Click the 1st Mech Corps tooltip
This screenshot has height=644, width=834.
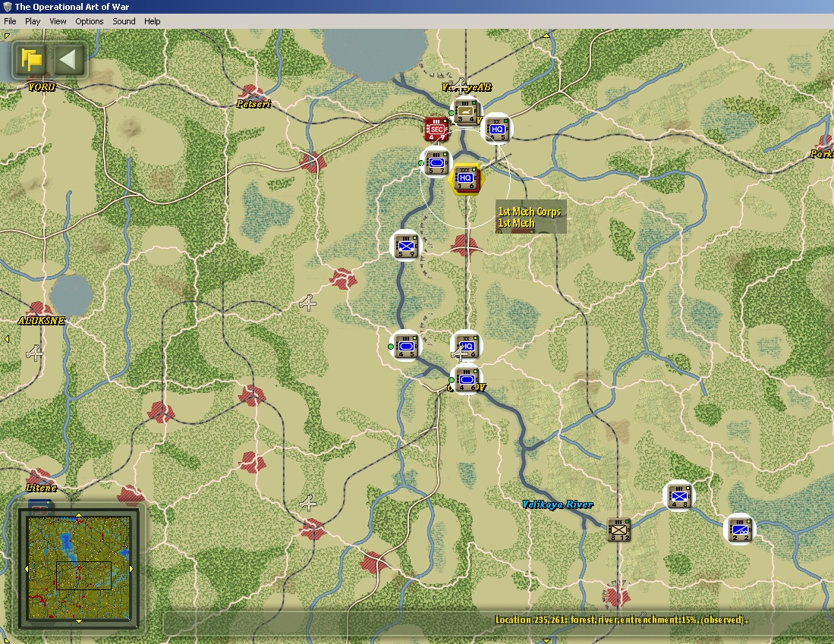[530, 217]
